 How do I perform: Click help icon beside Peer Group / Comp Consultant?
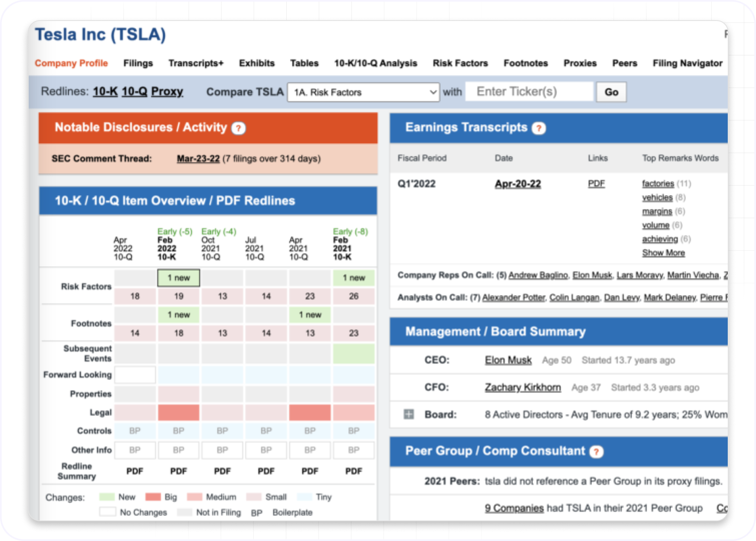(x=596, y=451)
